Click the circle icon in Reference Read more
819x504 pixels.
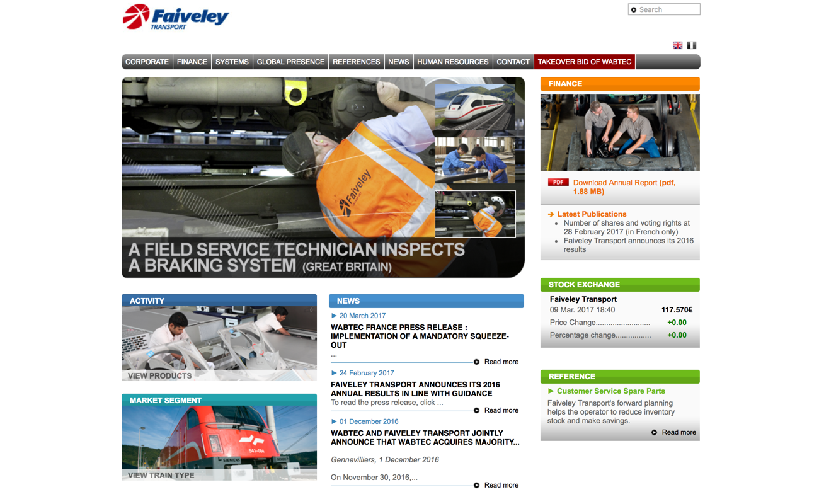(655, 432)
